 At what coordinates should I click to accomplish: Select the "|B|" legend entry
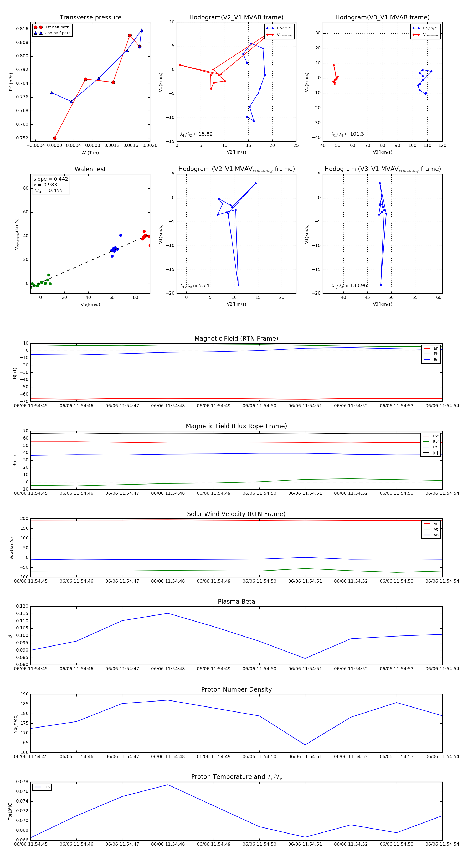click(x=431, y=453)
